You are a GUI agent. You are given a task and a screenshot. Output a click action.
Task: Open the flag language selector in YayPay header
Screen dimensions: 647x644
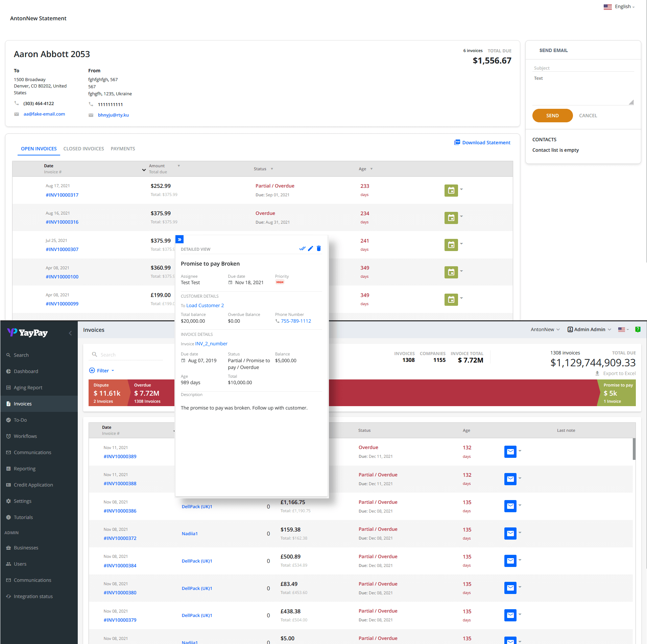click(623, 329)
